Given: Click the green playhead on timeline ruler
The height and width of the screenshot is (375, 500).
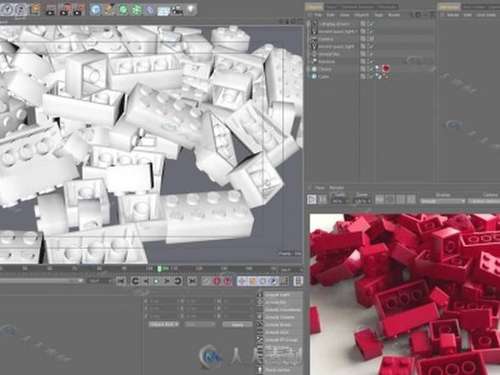Looking at the screenshot, I should tap(159, 269).
